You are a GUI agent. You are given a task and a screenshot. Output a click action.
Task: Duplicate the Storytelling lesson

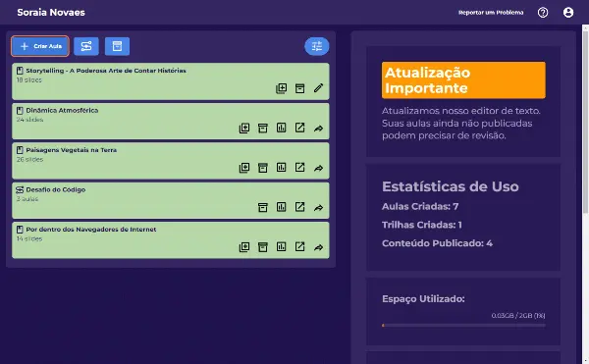(282, 88)
